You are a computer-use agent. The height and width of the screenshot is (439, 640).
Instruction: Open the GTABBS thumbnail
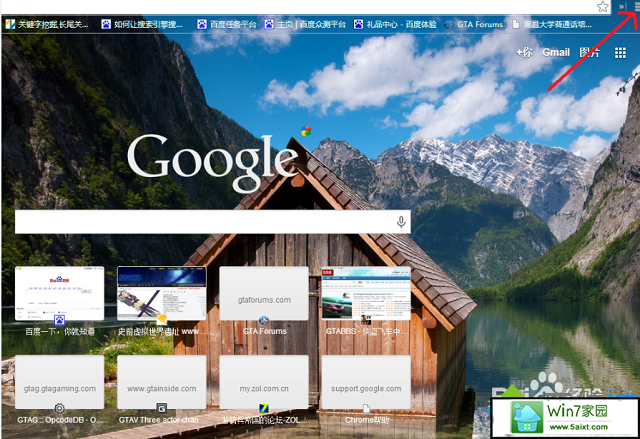[x=366, y=293]
